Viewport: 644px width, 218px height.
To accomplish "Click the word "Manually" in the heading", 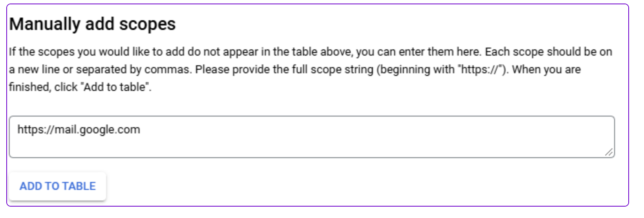I will 45,24.
